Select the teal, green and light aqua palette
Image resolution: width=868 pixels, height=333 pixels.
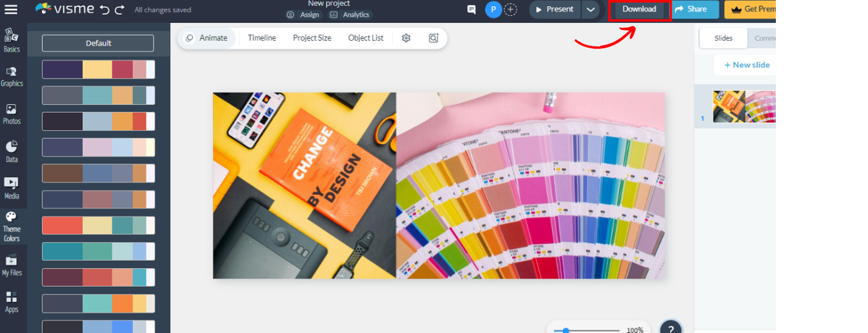pos(98,252)
